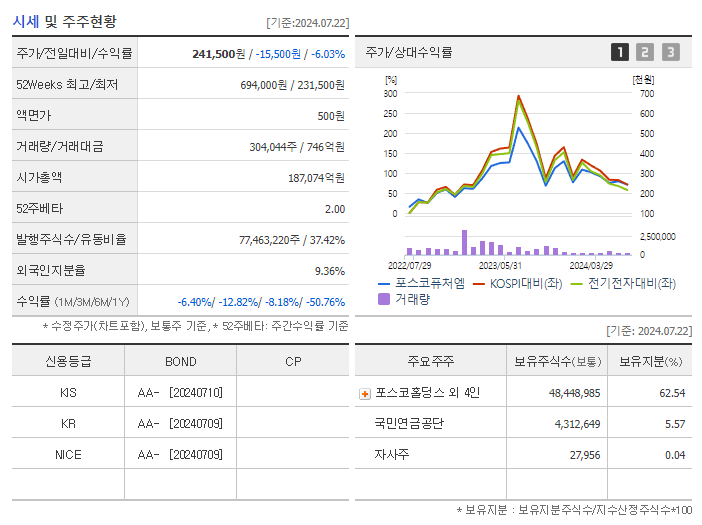Click the 보유지분(%) column header

tap(651, 362)
